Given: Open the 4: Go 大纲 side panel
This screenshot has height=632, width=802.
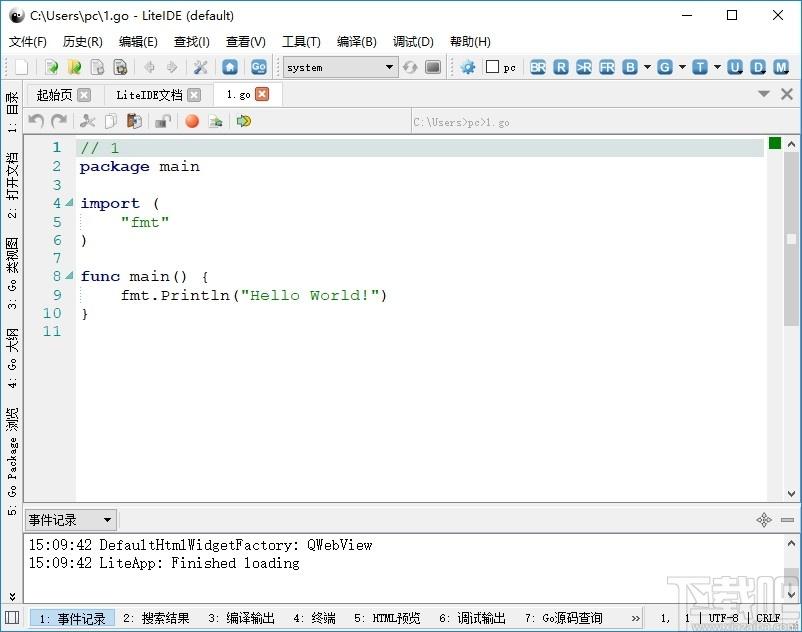Looking at the screenshot, I should [12, 358].
